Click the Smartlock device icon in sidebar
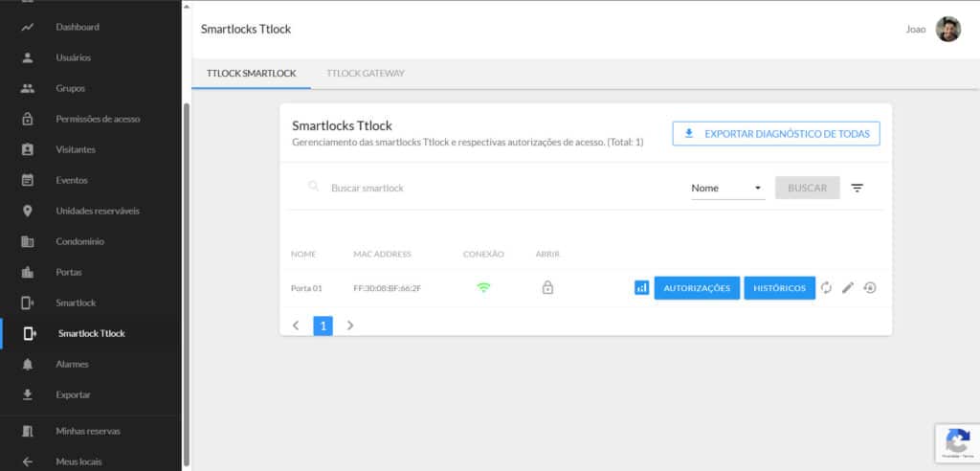Image resolution: width=980 pixels, height=471 pixels. point(28,303)
